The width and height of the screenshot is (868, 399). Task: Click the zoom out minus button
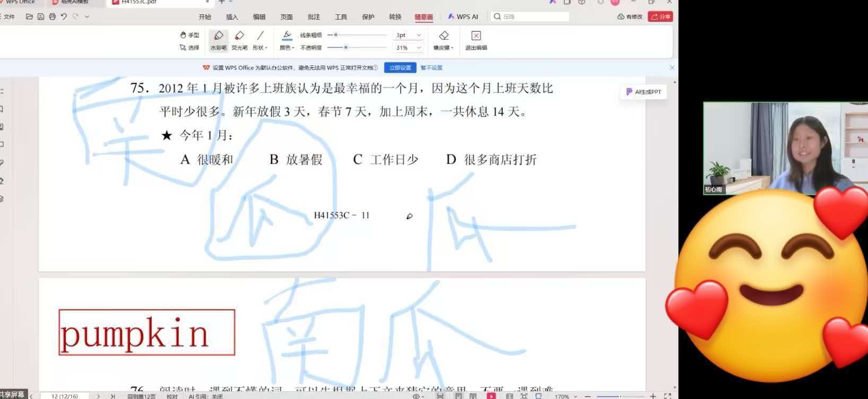(587, 396)
